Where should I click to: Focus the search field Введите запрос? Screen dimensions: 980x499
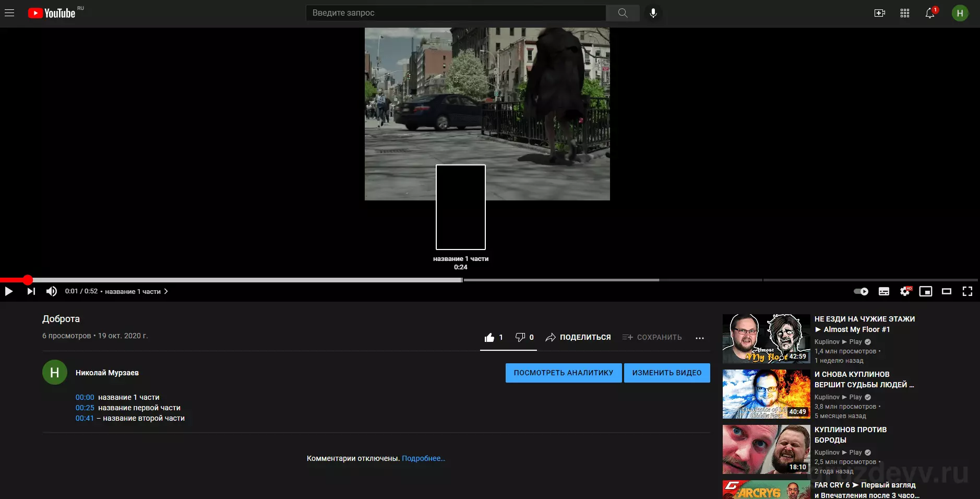click(456, 13)
